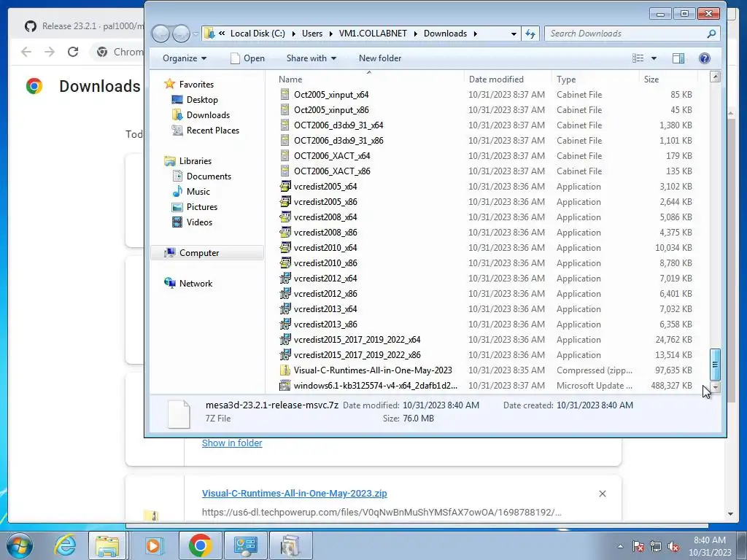Open the recent pages arrow beside Forward
Image resolution: width=747 pixels, height=560 pixels.
[x=196, y=34]
